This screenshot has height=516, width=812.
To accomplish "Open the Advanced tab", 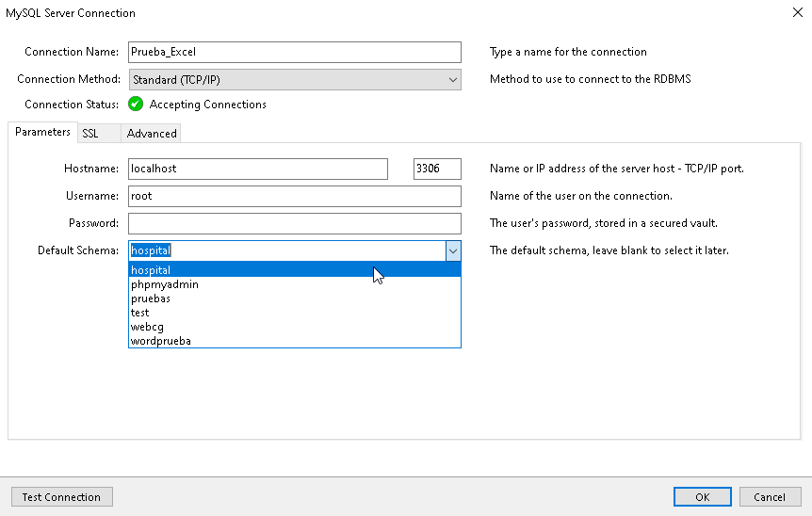I will 152,134.
